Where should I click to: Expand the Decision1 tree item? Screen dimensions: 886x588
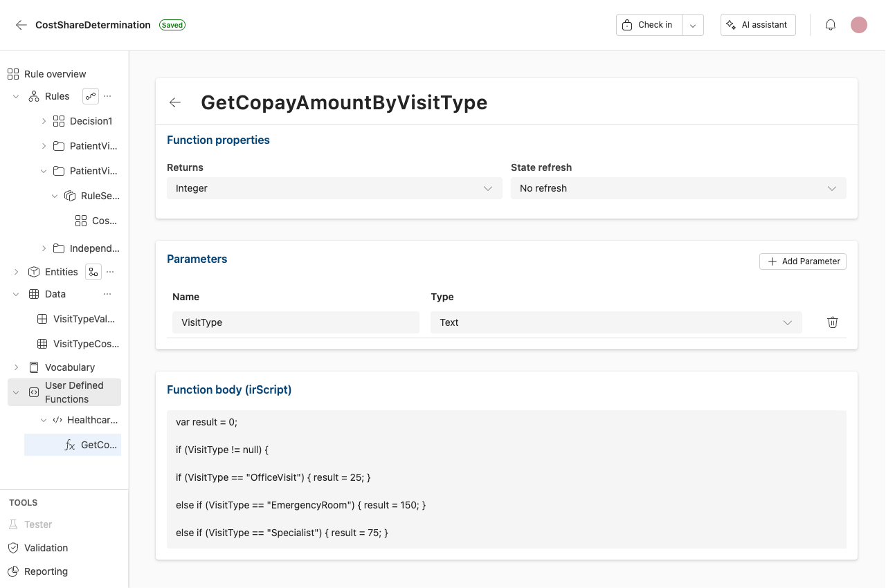click(x=43, y=120)
